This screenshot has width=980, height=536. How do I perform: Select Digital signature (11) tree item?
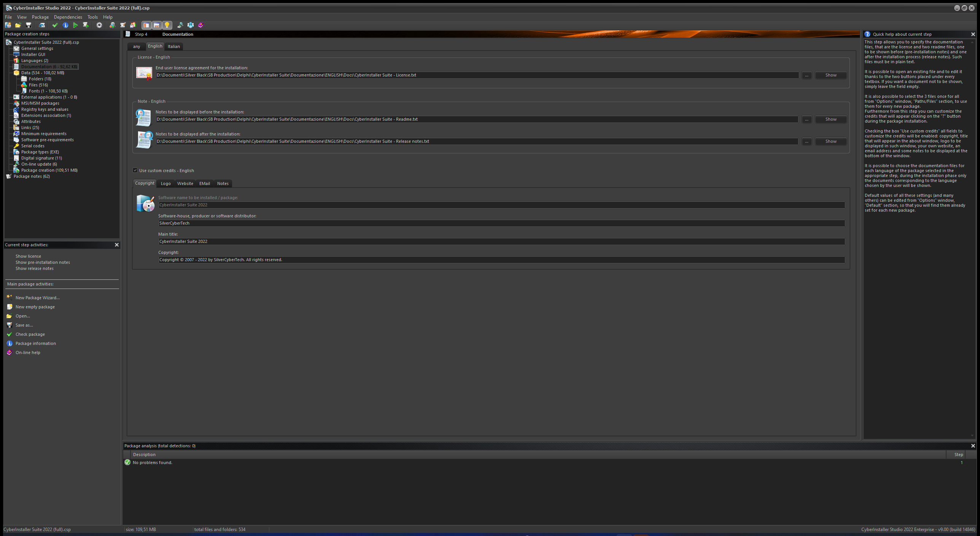[41, 158]
